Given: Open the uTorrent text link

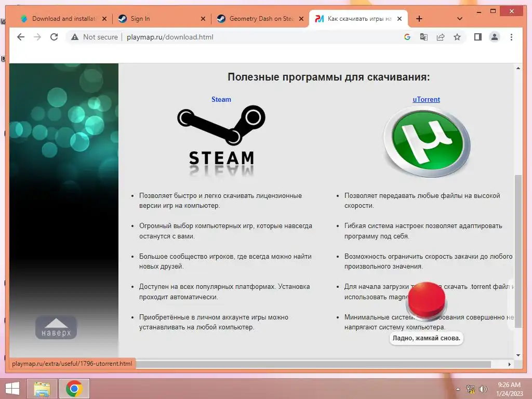Looking at the screenshot, I should tap(426, 99).
